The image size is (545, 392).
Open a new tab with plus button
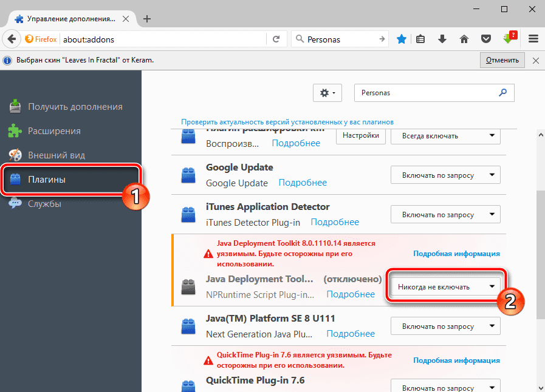point(147,19)
